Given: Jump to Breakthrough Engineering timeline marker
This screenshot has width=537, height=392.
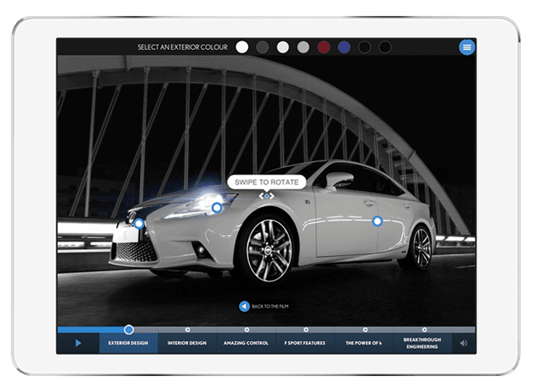Looking at the screenshot, I should [x=425, y=330].
